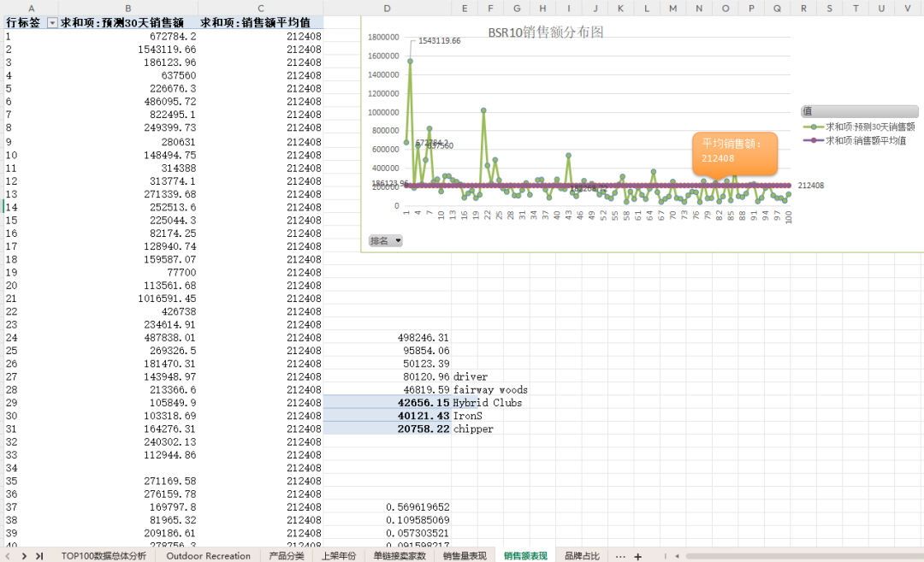
Task: Show more sheets via ellipsis button
Action: pos(620,555)
